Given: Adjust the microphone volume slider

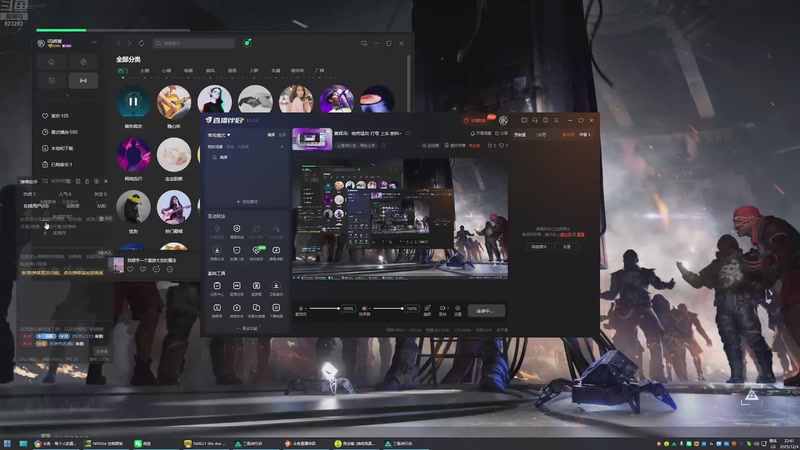Looking at the screenshot, I should (x=324, y=308).
